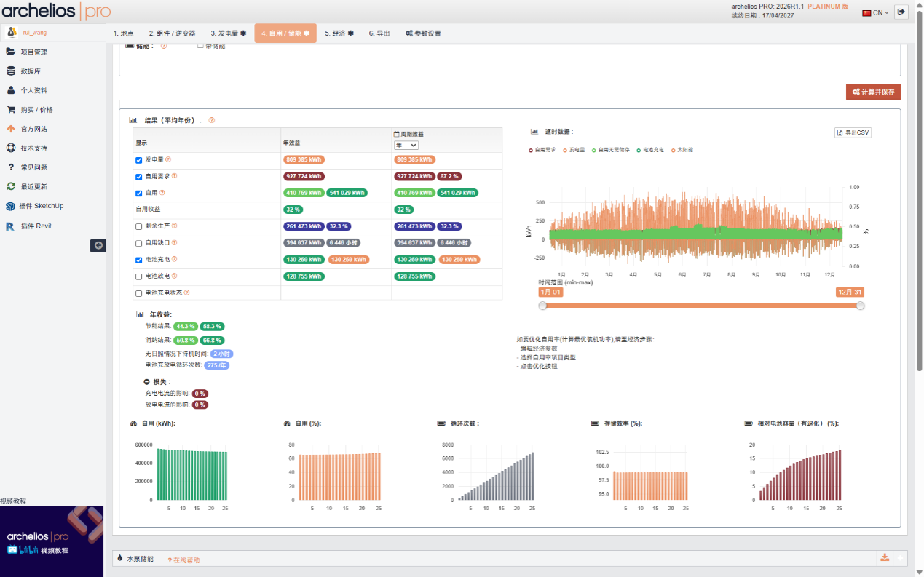This screenshot has width=924, height=577.
Task: Open the 插件 SketchUp icon
Action: 11,206
